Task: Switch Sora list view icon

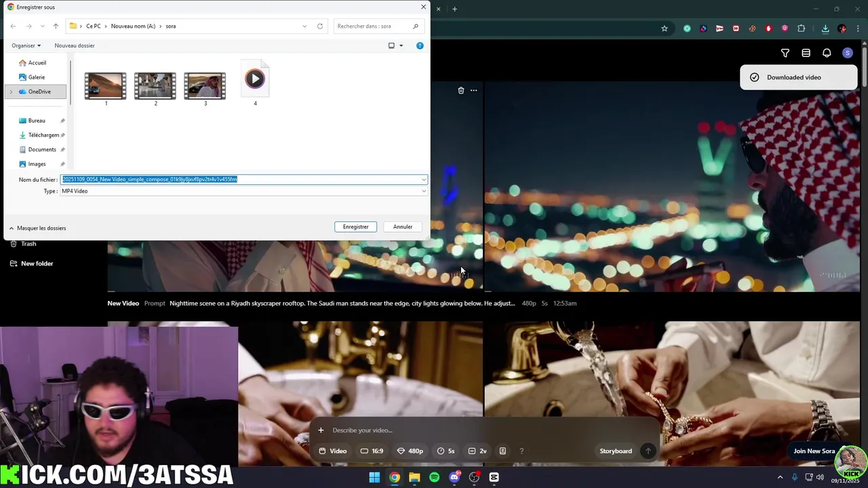Action: coord(806,53)
